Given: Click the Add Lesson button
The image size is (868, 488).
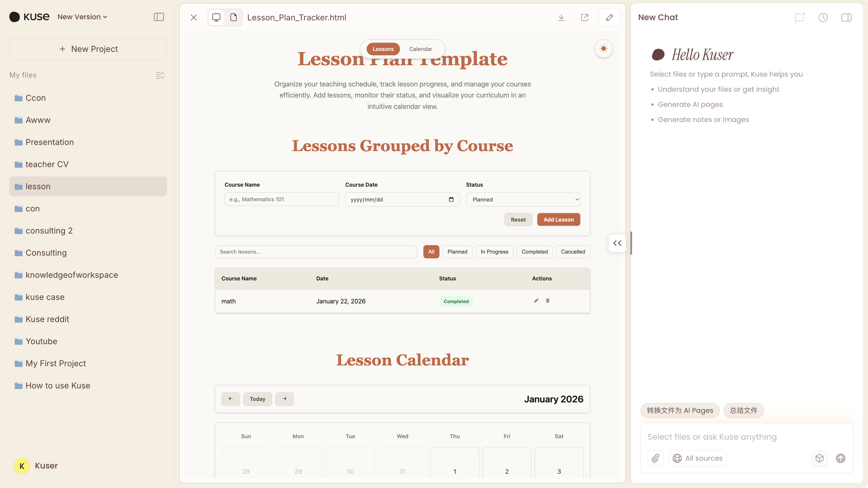Looking at the screenshot, I should [x=558, y=219].
